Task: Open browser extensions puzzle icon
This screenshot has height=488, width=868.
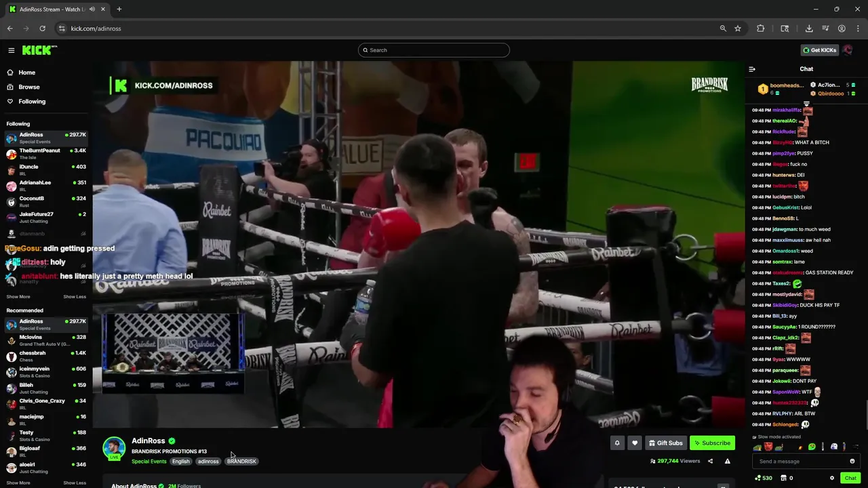Action: (760, 28)
